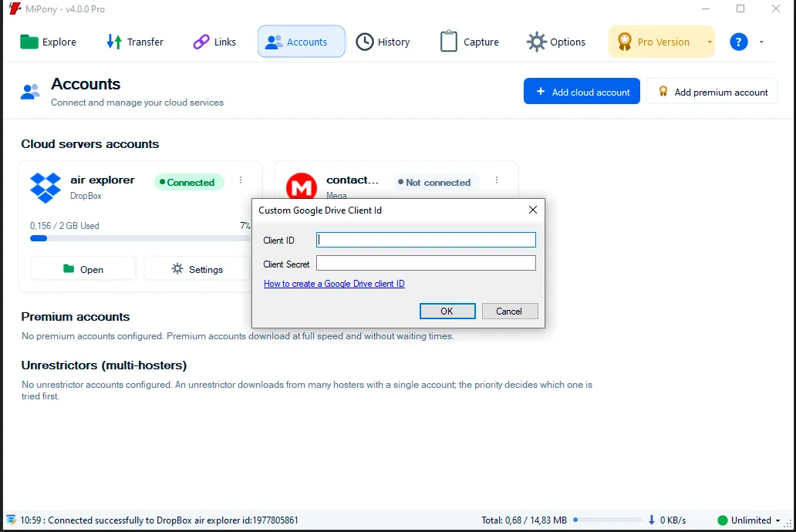Expand the Pro Version dropdown arrow

[x=709, y=42]
